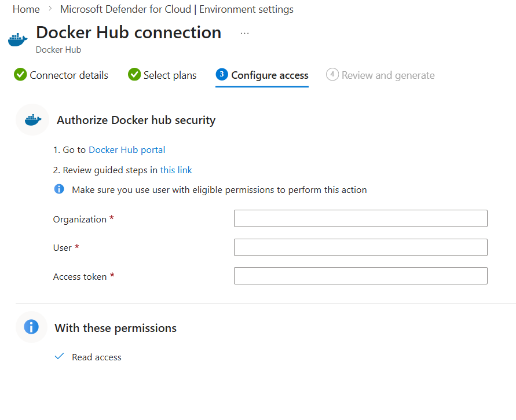Go back to Environment settings breadcrumb
The image size is (516, 420).
177,9
